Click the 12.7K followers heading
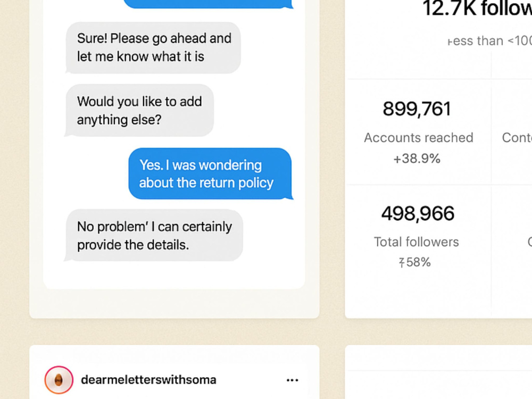 [477, 8]
